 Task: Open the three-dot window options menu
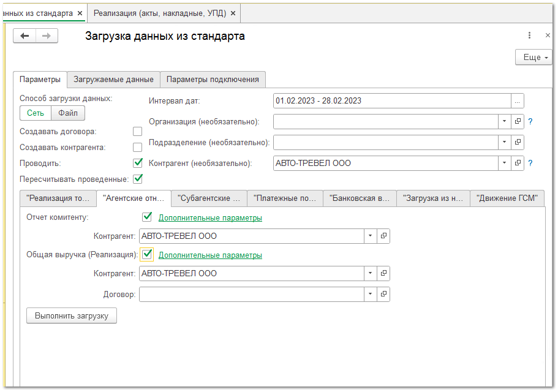[529, 36]
